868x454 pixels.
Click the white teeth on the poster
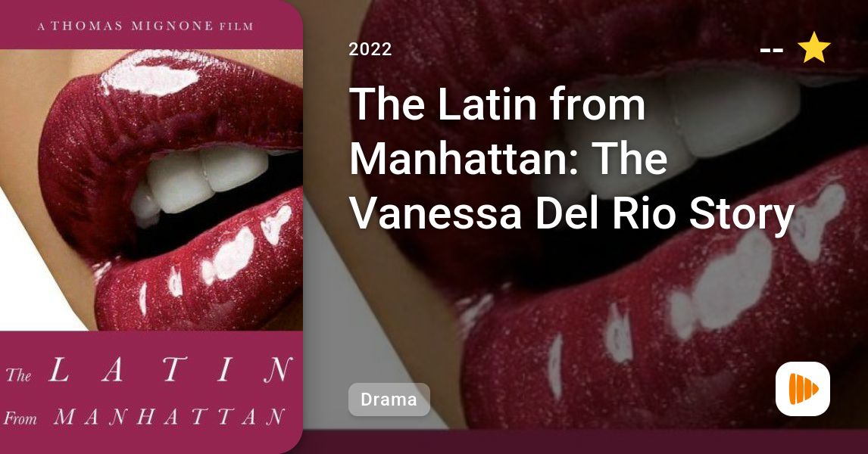pos(199,180)
